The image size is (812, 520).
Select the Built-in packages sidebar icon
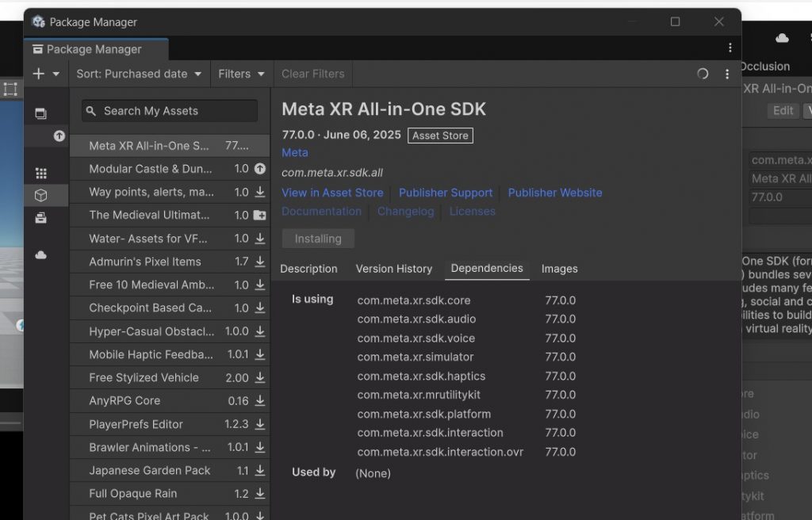tap(41, 218)
